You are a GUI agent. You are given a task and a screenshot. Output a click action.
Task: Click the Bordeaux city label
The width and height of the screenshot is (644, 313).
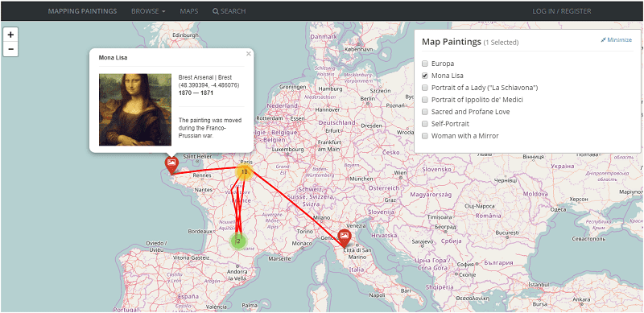(199, 231)
